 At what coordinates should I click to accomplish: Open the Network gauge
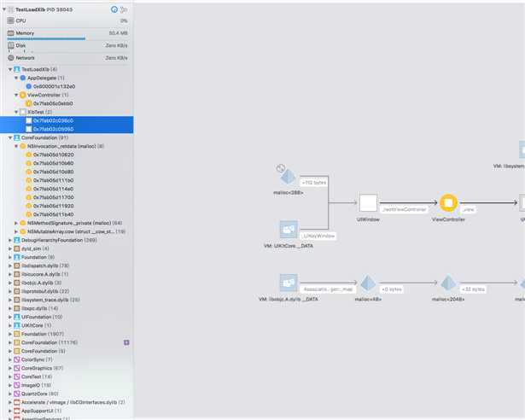click(x=67, y=58)
